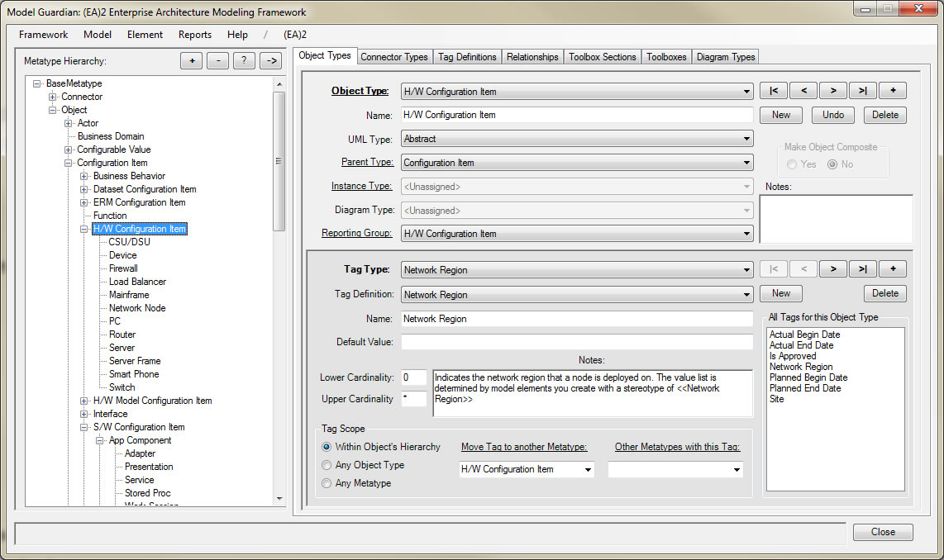Open the Model menu
Screen dimensions: 944x560
coord(98,35)
